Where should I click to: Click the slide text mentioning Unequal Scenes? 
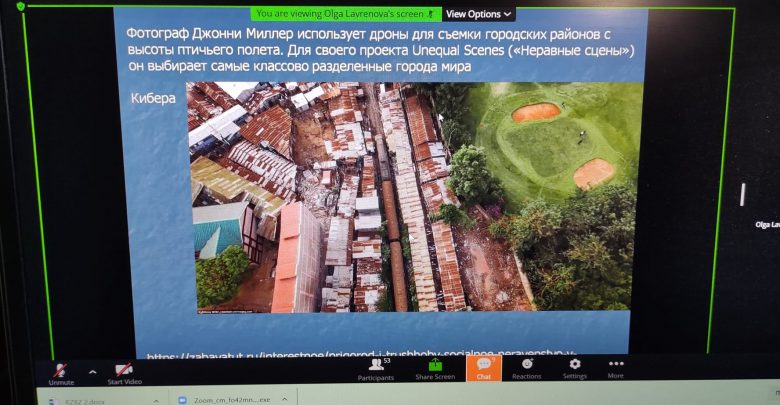click(x=381, y=50)
